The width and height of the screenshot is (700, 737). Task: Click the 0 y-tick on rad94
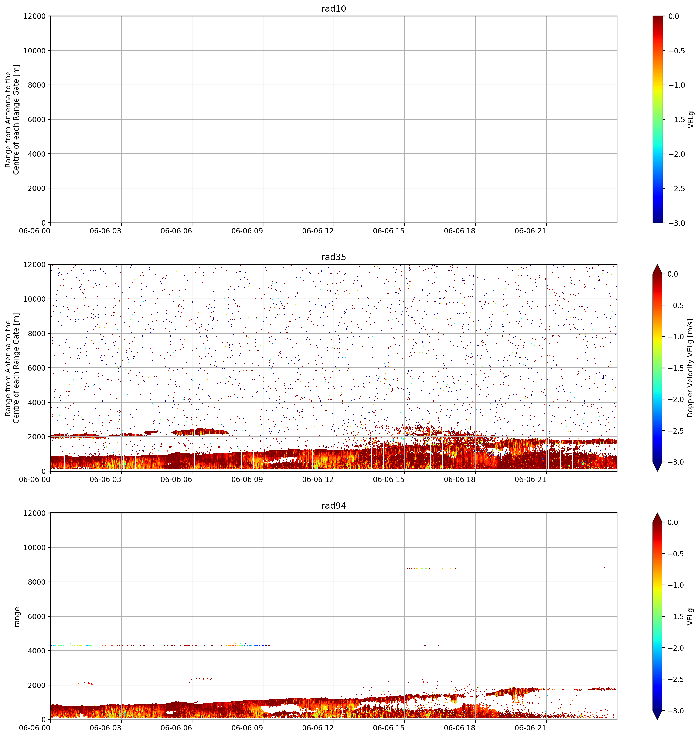(x=43, y=720)
